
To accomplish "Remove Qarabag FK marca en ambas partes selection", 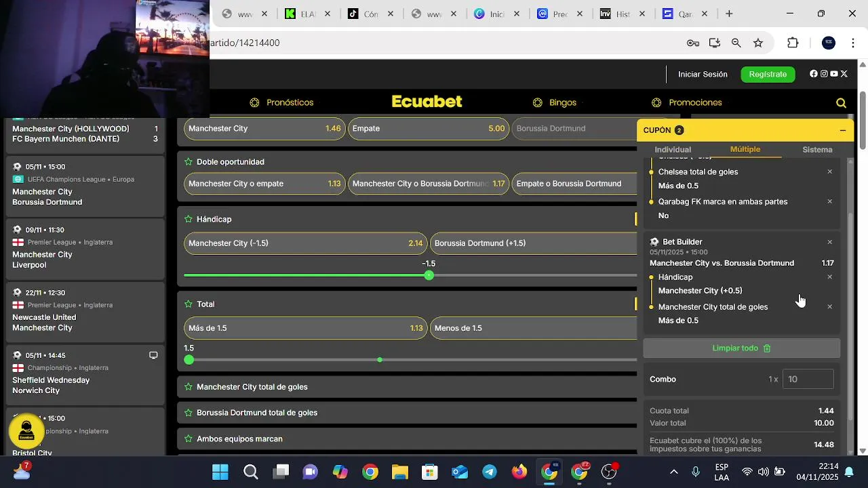I will coord(829,202).
